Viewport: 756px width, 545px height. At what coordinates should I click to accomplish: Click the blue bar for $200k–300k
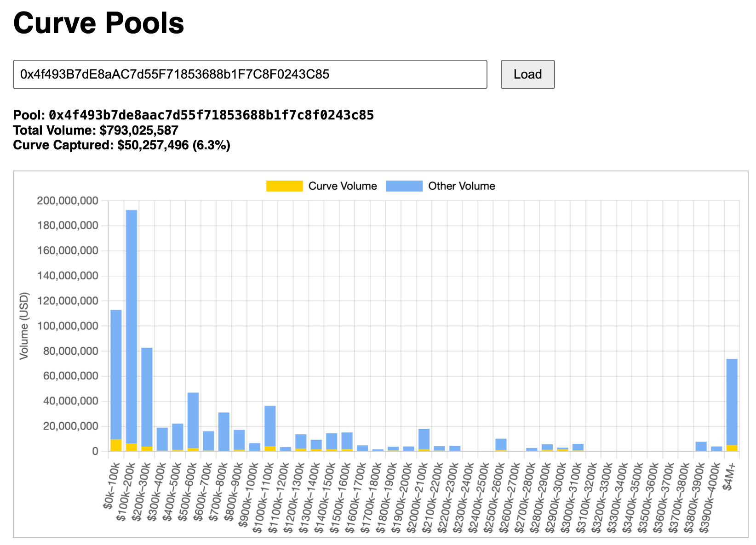point(147,395)
